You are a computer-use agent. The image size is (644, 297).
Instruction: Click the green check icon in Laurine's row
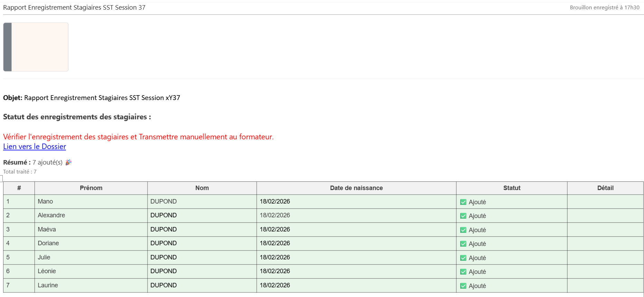[463, 286]
